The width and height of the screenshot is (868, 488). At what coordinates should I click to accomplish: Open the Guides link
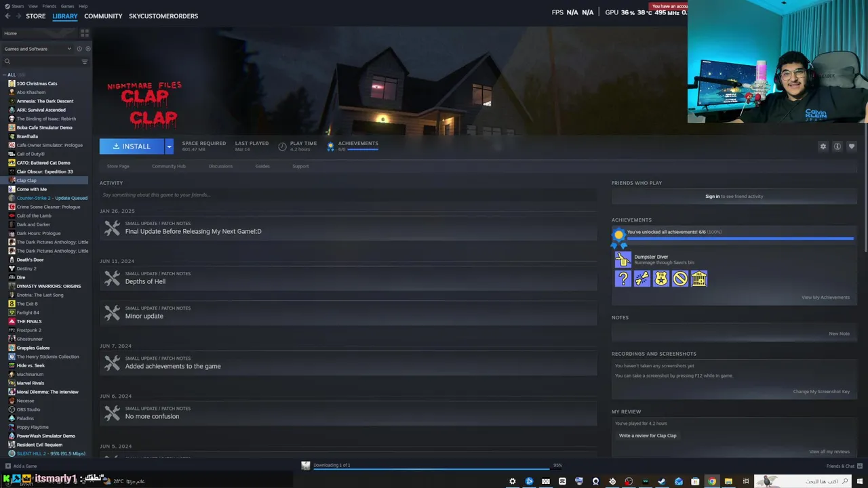[262, 166]
